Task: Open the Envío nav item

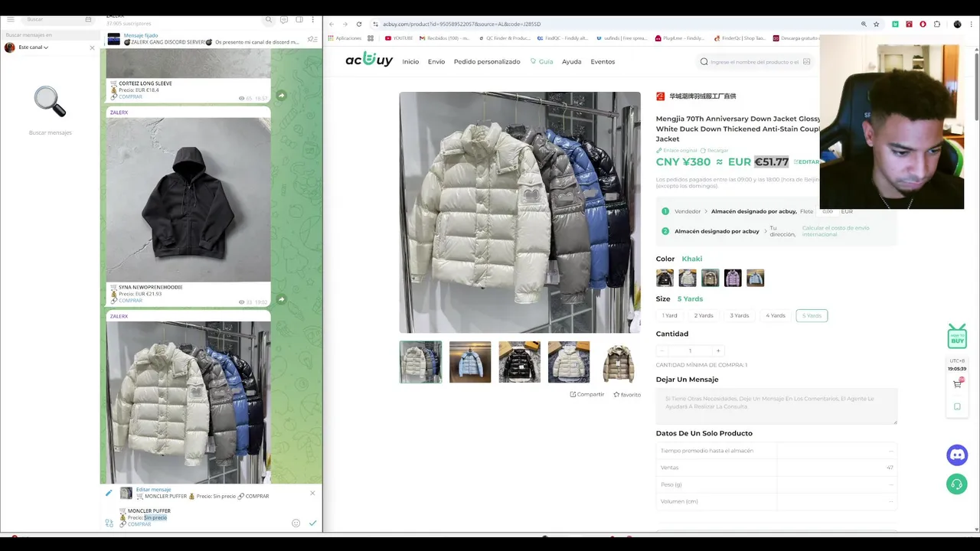Action: click(x=436, y=62)
